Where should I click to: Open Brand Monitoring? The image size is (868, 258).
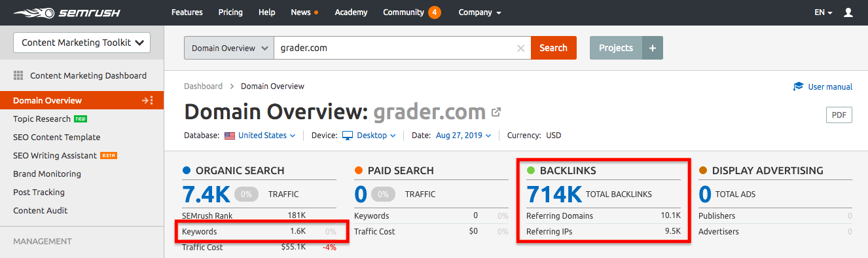47,174
